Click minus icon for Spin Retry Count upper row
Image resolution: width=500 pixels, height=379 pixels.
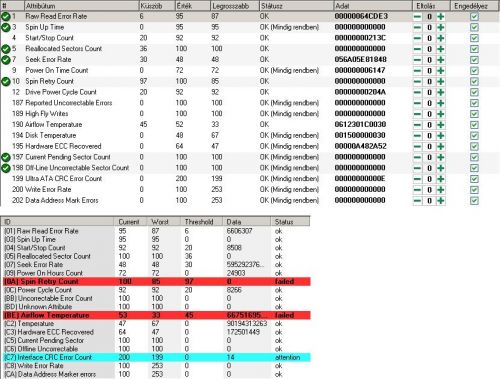pyautogui.click(x=417, y=81)
